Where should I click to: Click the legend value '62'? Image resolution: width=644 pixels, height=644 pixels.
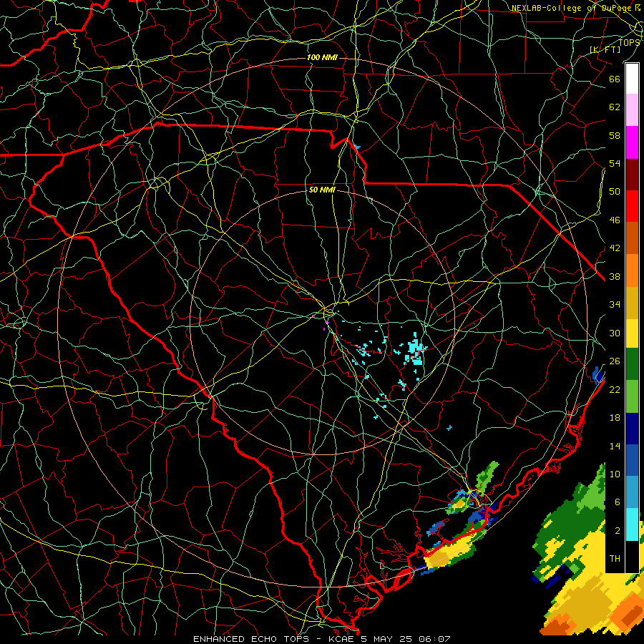pyautogui.click(x=615, y=107)
